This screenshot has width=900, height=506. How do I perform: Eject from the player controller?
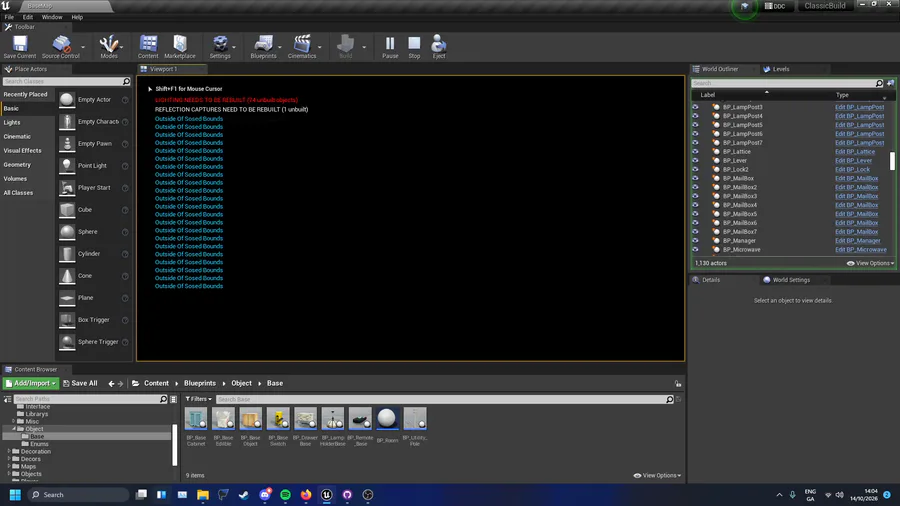click(439, 46)
